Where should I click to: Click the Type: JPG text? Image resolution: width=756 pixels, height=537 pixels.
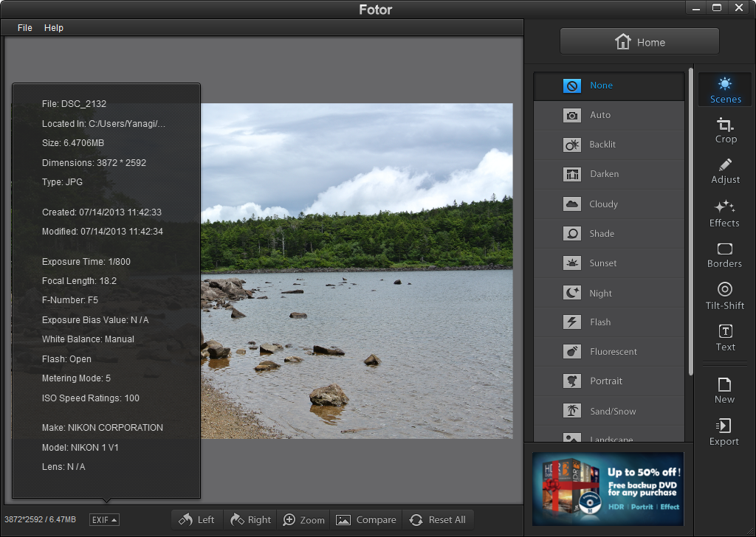[x=62, y=182]
